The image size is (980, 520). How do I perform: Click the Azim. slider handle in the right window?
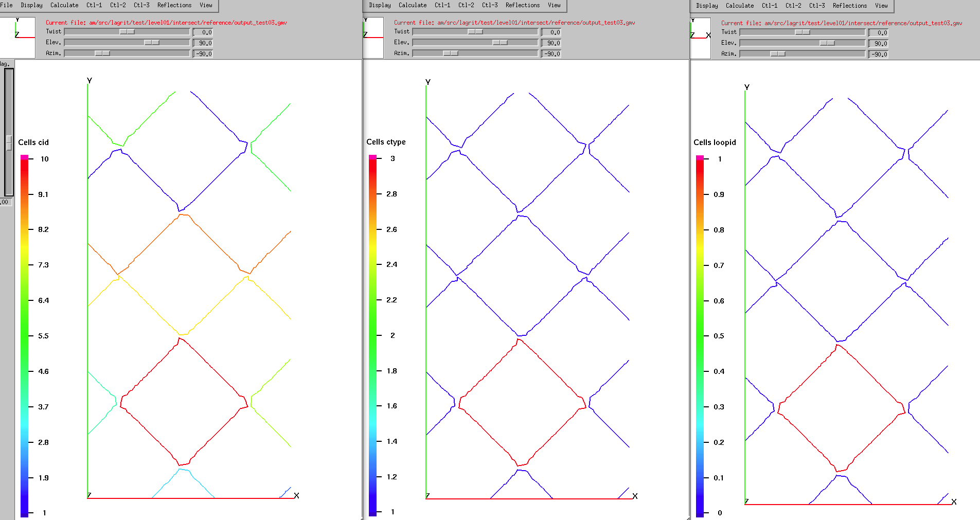click(777, 54)
